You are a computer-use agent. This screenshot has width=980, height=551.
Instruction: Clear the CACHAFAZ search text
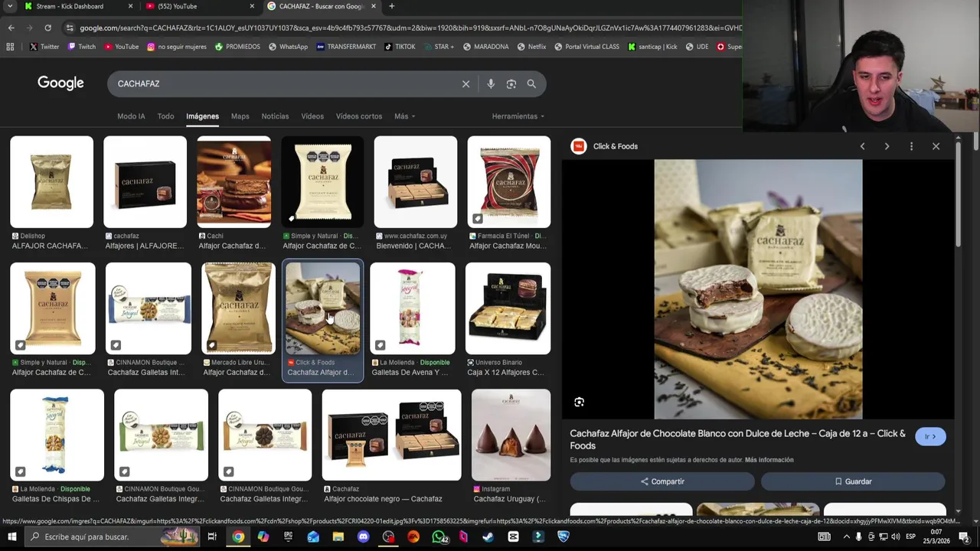point(465,83)
